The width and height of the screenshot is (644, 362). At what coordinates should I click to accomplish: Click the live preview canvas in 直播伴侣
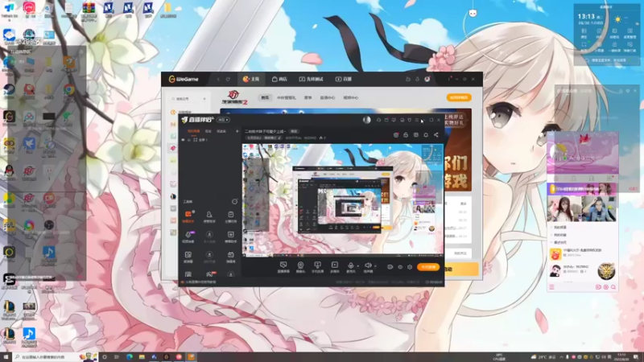tap(343, 199)
